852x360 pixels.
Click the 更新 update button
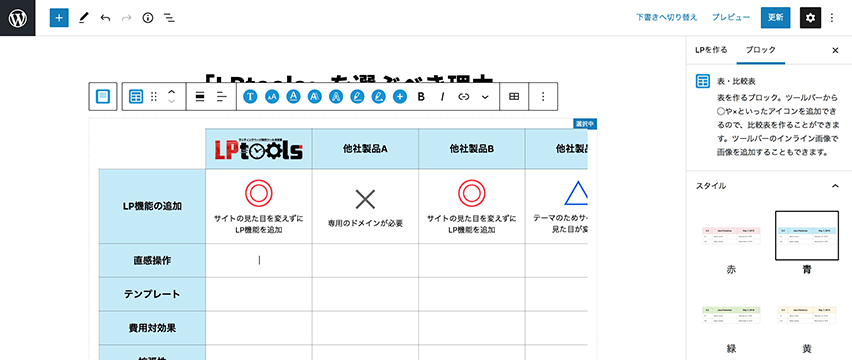coord(775,18)
